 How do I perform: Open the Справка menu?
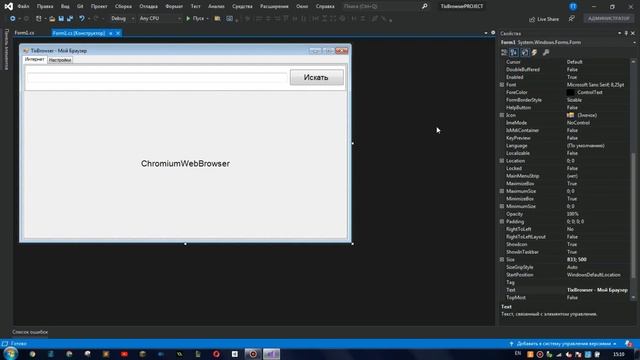pyautogui.click(x=325, y=6)
